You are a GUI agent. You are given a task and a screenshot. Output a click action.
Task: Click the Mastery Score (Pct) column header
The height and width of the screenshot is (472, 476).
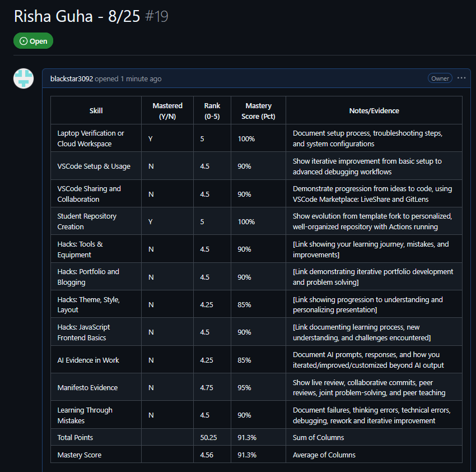(258, 111)
